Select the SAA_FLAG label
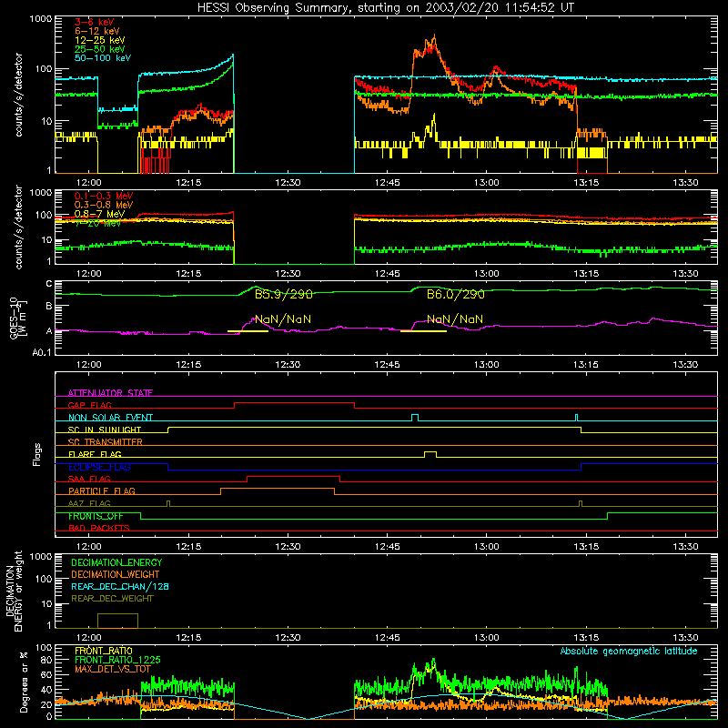The height and width of the screenshot is (728, 728). pos(89,479)
